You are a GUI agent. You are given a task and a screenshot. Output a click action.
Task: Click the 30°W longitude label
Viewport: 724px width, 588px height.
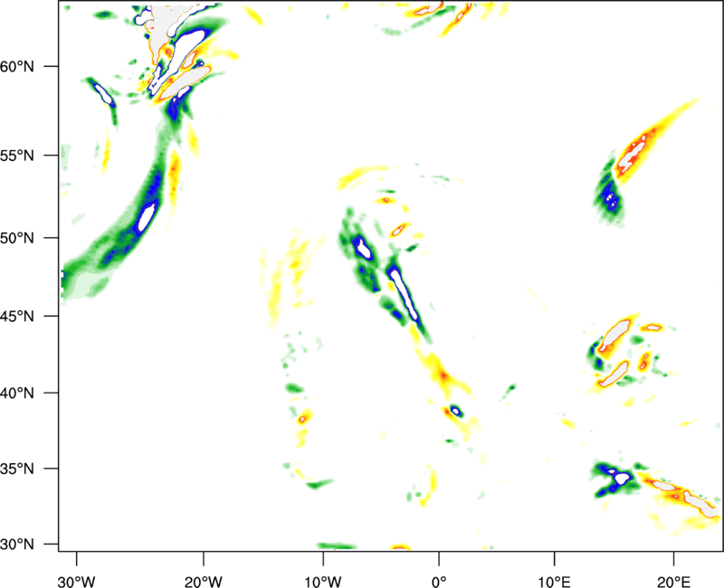tap(77, 582)
